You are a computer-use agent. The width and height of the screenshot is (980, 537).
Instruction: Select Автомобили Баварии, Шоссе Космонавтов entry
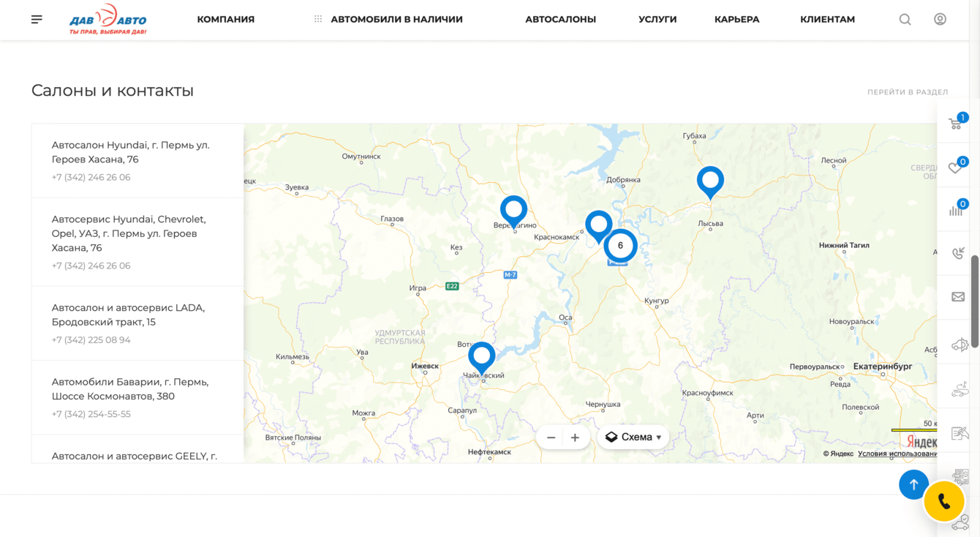(137, 397)
